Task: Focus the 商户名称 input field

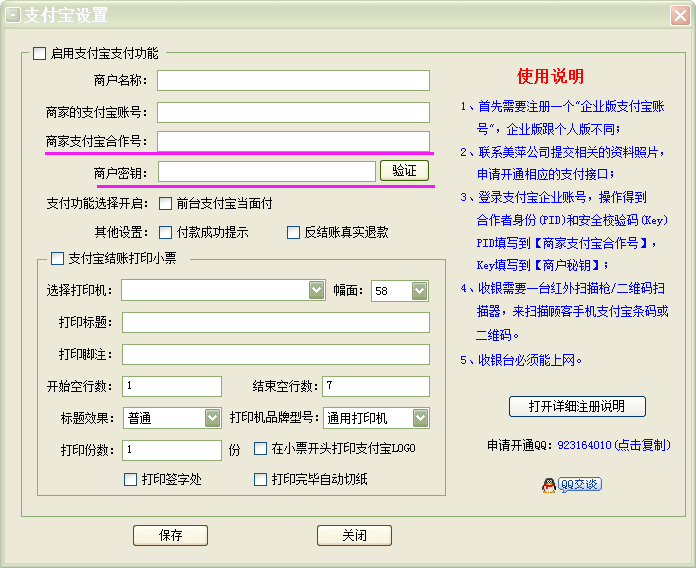Action: pos(293,81)
